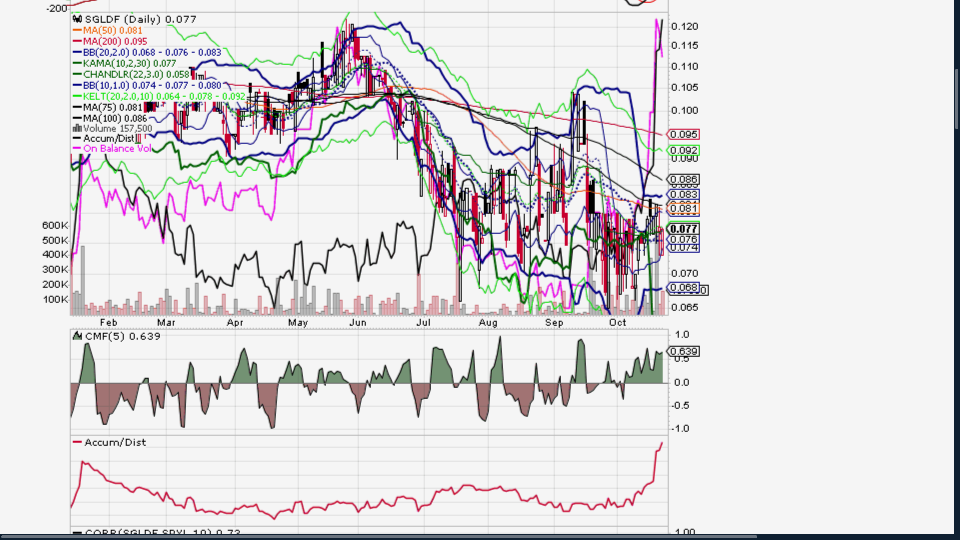Select the Volume 157,500 legend entry
The image size is (960, 540).
click(118, 129)
